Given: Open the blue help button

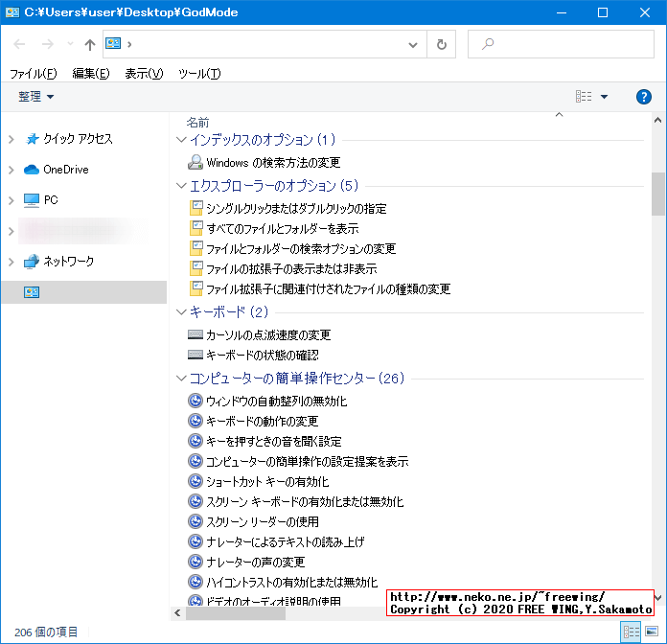Looking at the screenshot, I should coord(644,97).
